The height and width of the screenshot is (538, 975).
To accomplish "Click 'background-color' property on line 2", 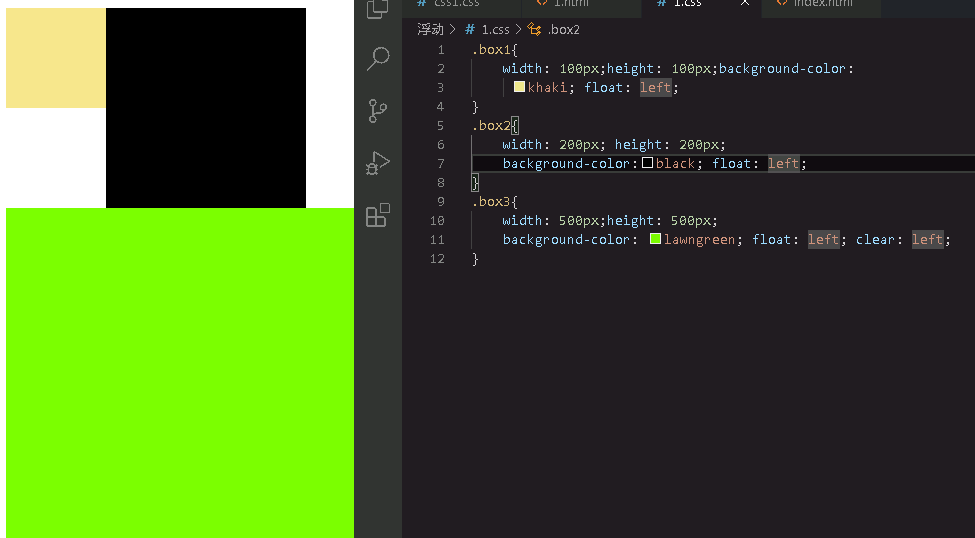I will [x=783, y=68].
